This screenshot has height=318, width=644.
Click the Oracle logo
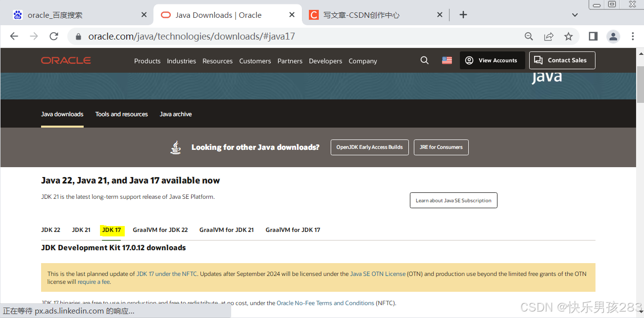point(65,60)
